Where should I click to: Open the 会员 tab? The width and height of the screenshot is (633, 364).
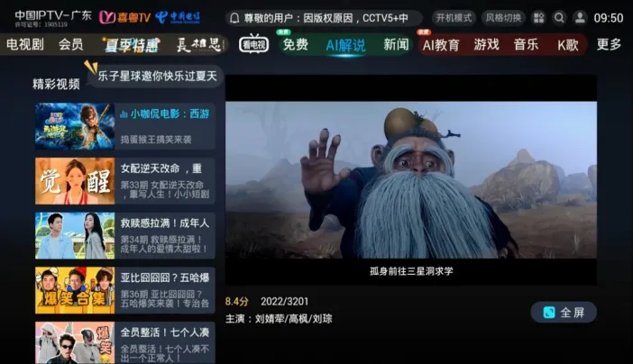click(x=70, y=44)
